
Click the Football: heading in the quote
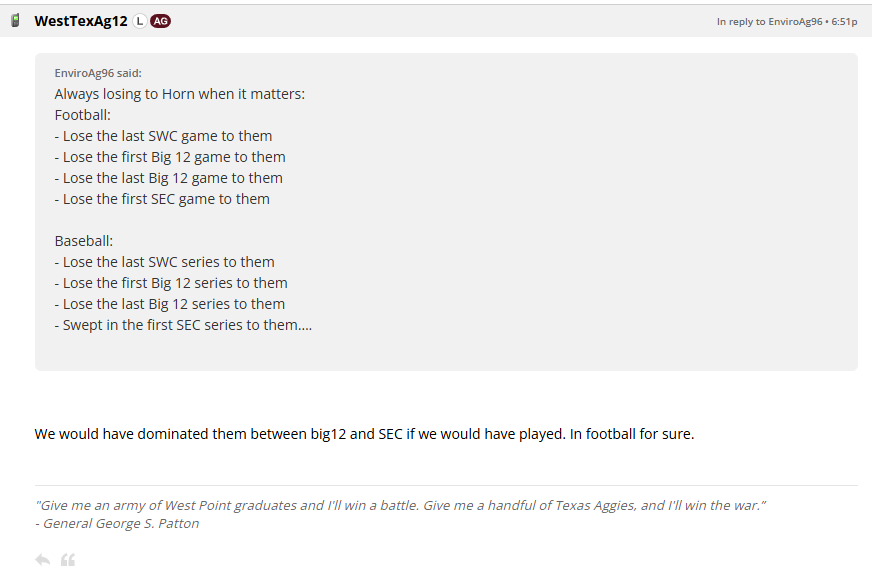pyautogui.click(x=82, y=115)
